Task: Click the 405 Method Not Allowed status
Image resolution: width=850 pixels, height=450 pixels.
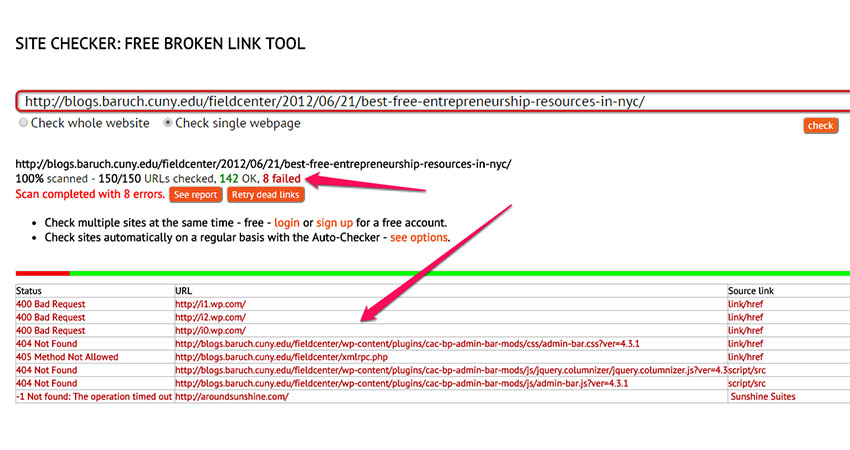Action: click(67, 357)
